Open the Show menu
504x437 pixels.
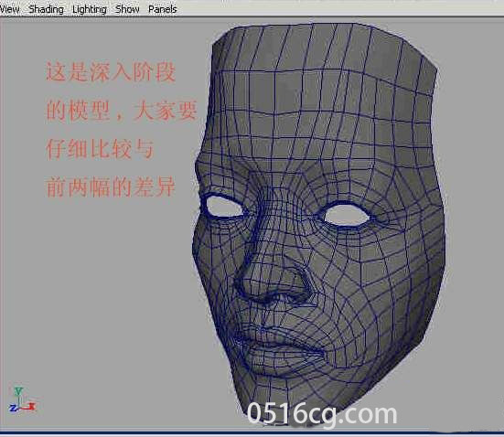coord(127,9)
